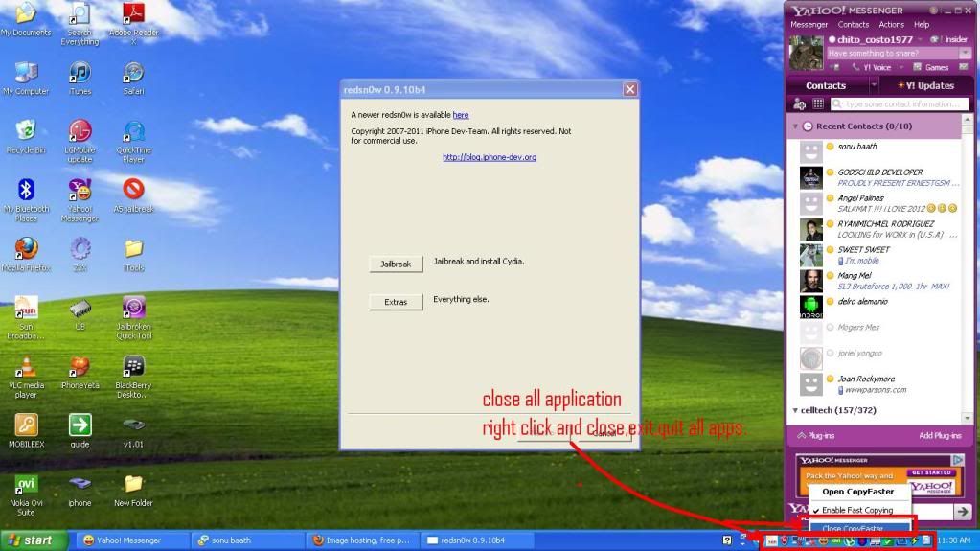Switch to the Y! Updates tab
This screenshot has width=980, height=551.
(925, 85)
